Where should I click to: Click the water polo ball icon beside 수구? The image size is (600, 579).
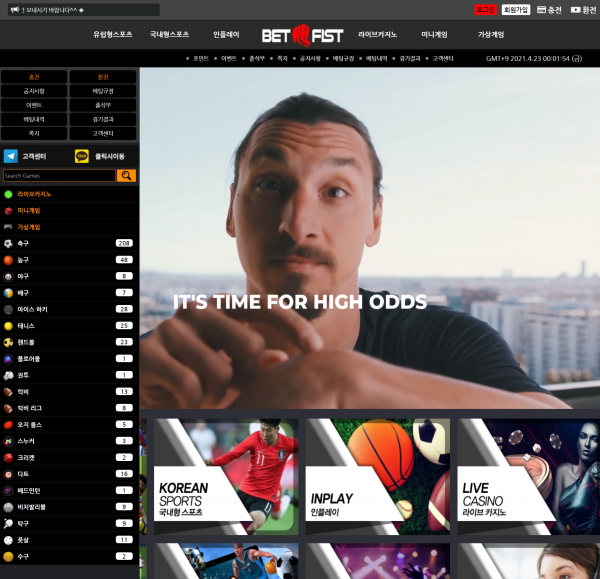(x=8, y=557)
